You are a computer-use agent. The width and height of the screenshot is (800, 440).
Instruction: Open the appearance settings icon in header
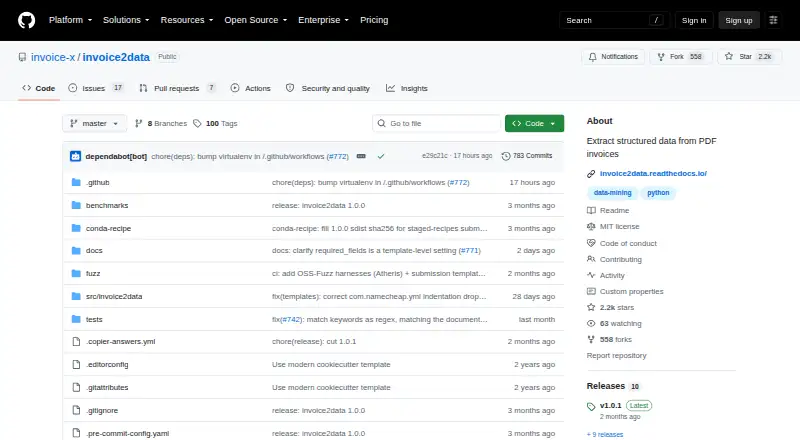coord(773,20)
